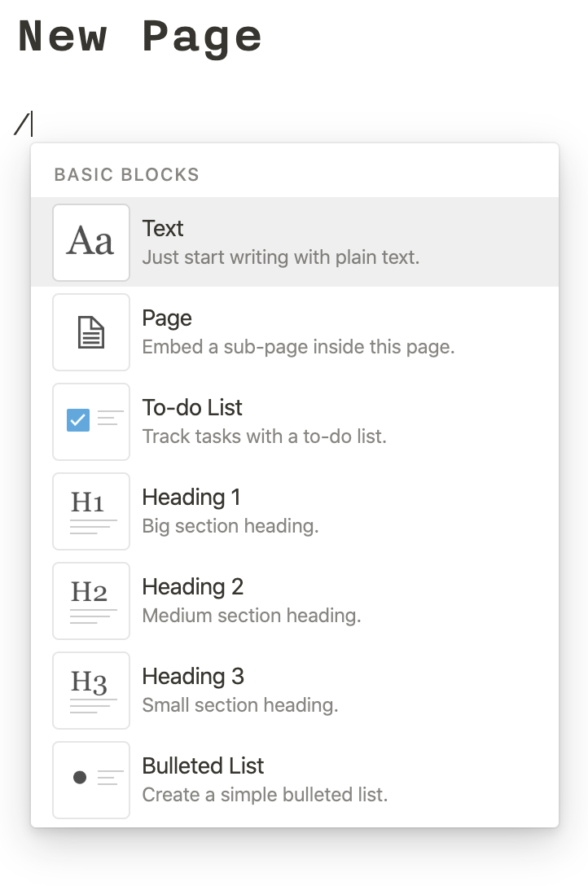The height and width of the screenshot is (886, 588).
Task: Click the 'BASIC BLOCKS' section header
Action: (126, 174)
